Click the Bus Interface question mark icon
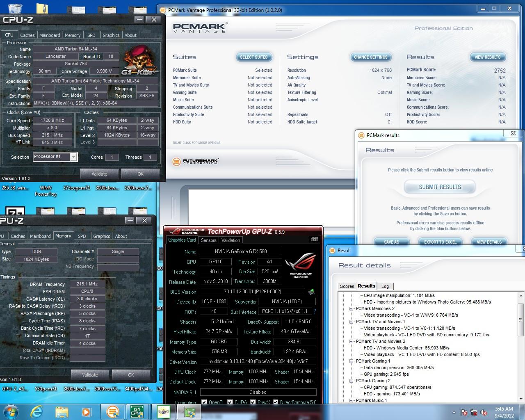The width and height of the screenshot is (525, 420). (315, 311)
